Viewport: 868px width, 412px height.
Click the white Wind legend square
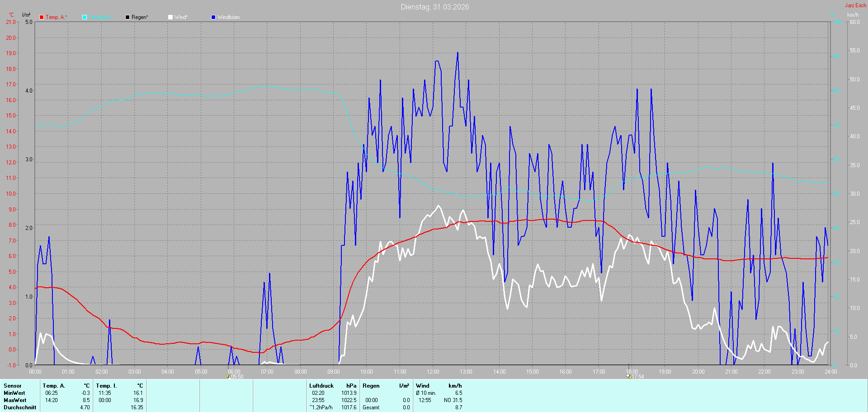(170, 17)
